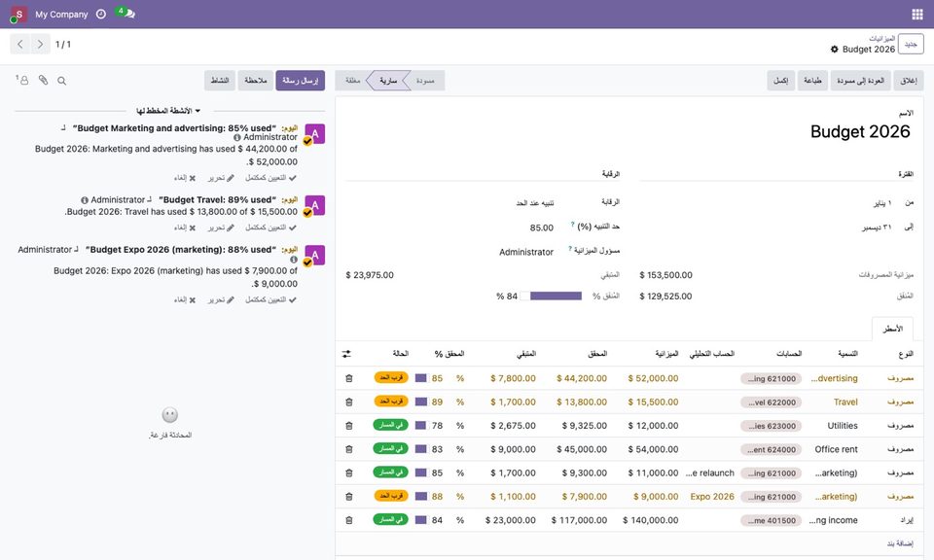The width and height of the screenshot is (934, 560).
Task: Create a new record with جديد
Action: pos(911,44)
